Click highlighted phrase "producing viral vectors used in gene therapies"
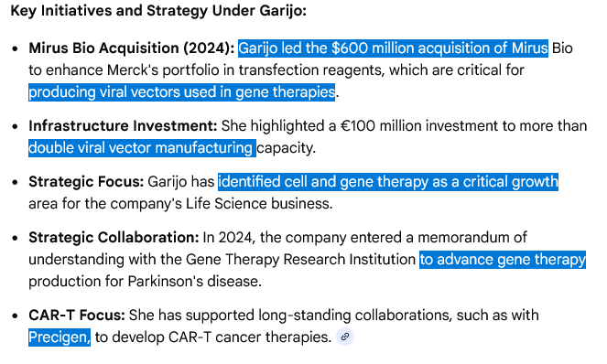 click(181, 92)
